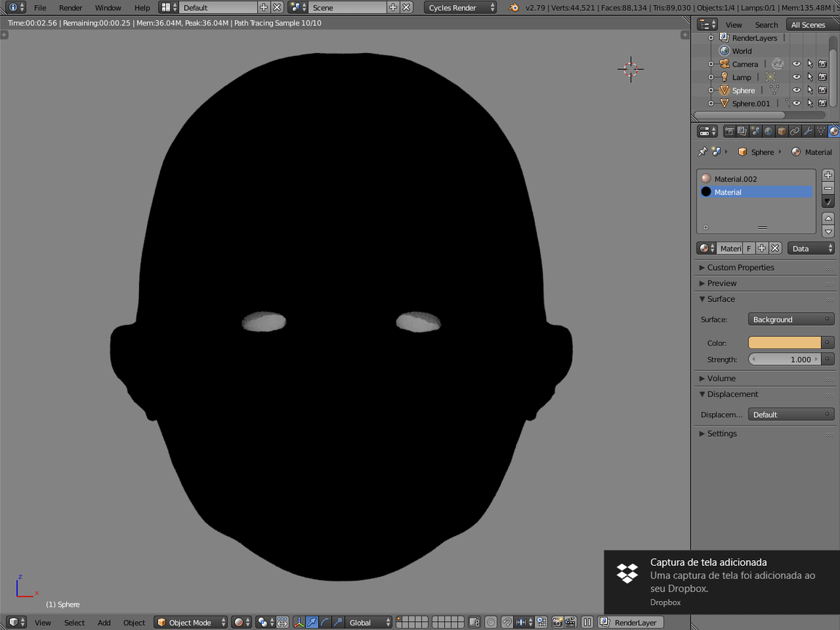This screenshot has width=840, height=630.
Task: Open the Render properties tab
Action: tap(729, 132)
